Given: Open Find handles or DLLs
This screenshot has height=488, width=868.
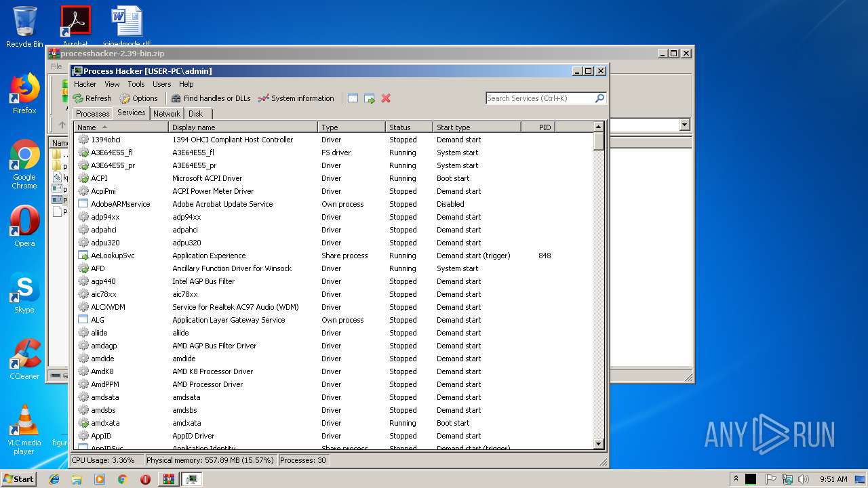Looking at the screenshot, I should 210,98.
